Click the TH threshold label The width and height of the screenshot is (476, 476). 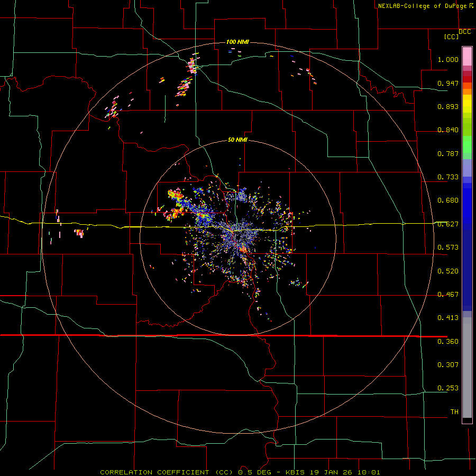tap(454, 412)
